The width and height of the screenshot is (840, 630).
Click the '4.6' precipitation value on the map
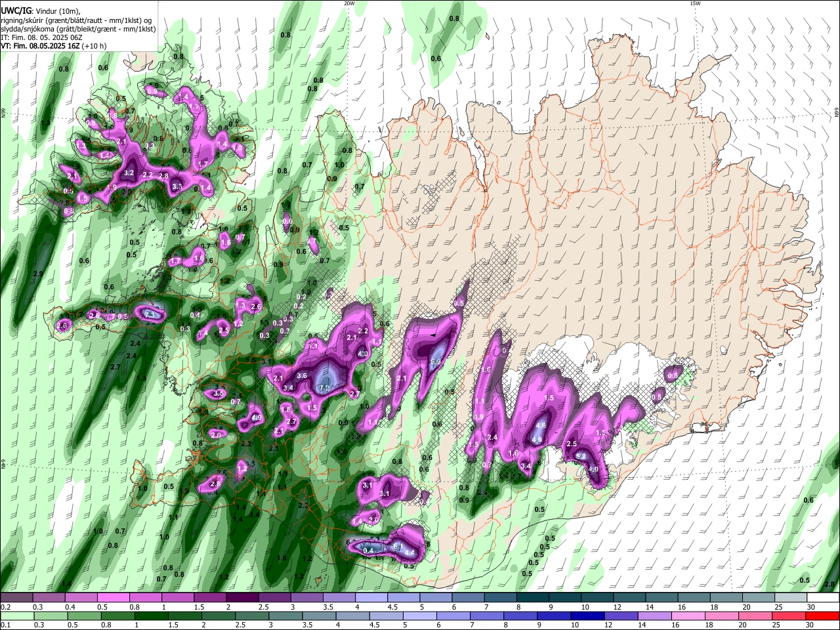[541, 425]
